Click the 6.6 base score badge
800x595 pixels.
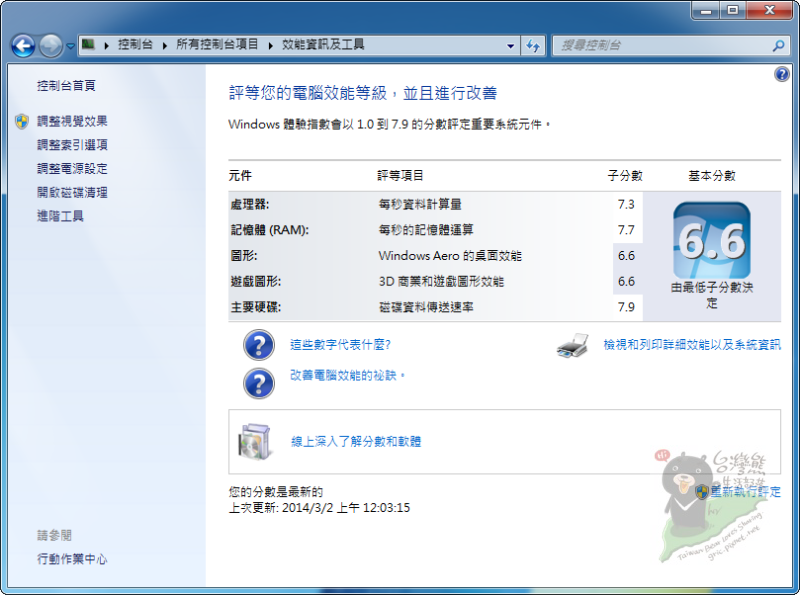(x=712, y=240)
